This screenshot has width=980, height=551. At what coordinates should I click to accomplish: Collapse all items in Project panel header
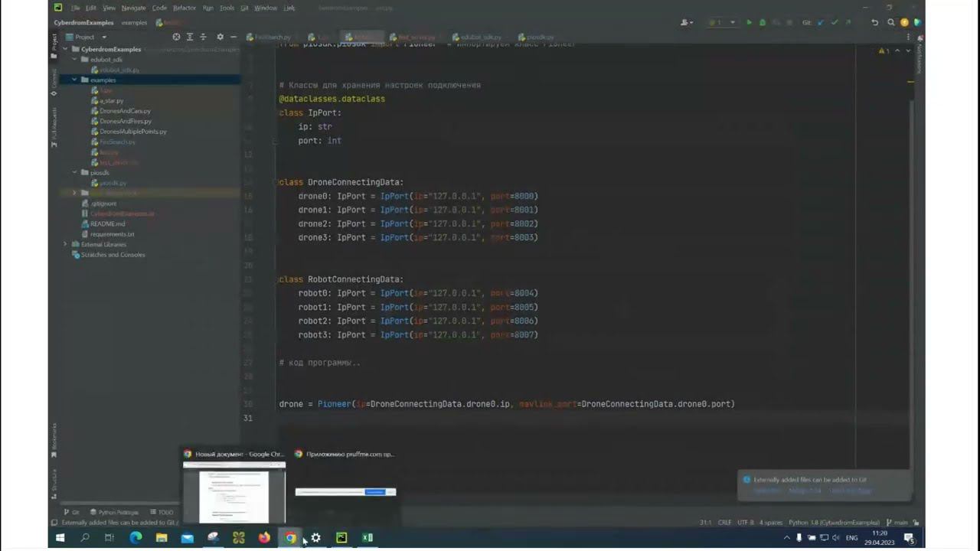(x=203, y=37)
